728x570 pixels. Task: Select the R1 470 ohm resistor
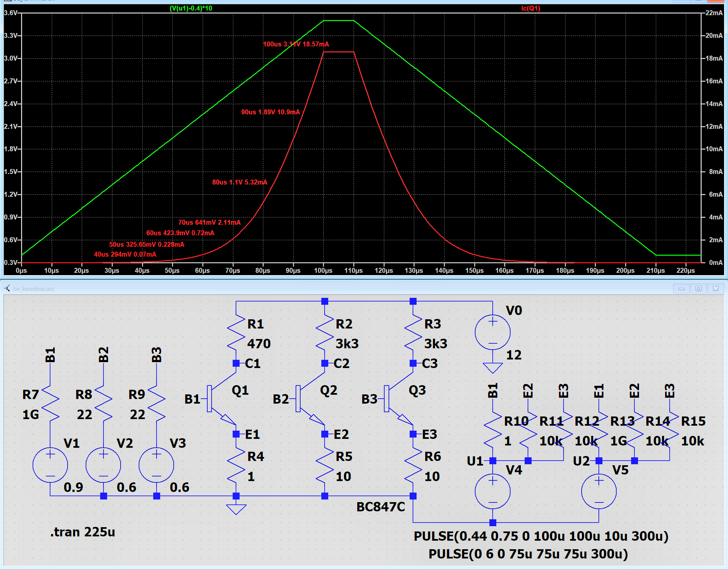point(236,333)
